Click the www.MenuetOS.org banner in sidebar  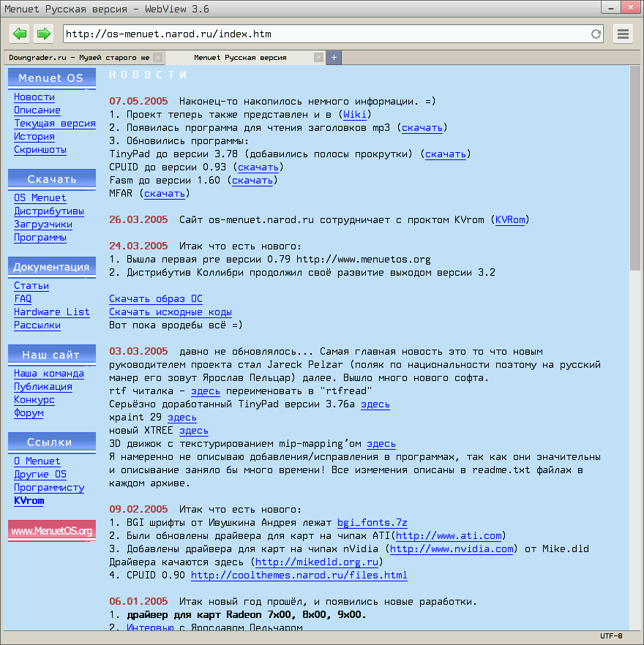point(51,531)
